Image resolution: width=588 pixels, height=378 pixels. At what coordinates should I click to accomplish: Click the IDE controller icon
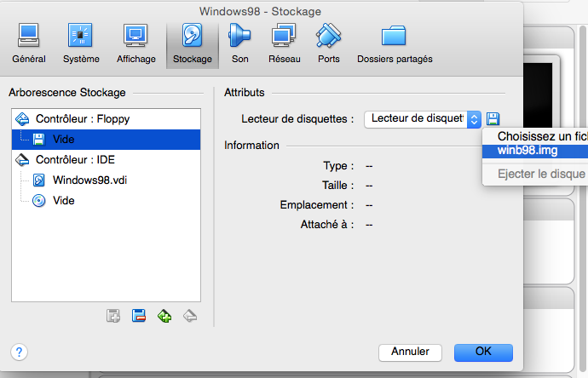(22, 159)
